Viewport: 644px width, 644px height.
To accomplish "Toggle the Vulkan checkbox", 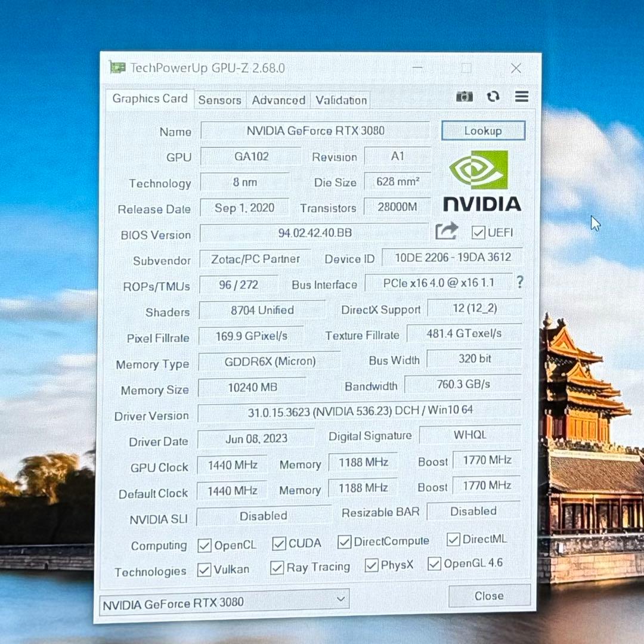I will pyautogui.click(x=205, y=570).
